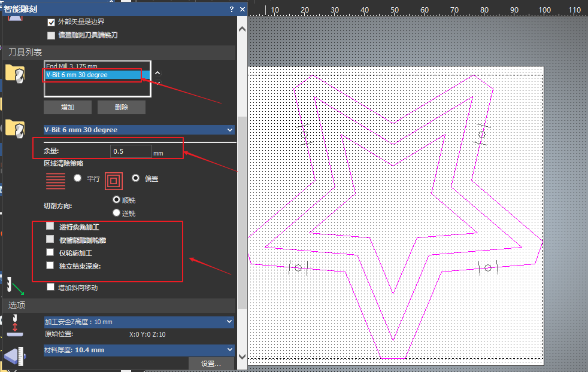Choose 逆铣 cutting direction

pos(116,213)
